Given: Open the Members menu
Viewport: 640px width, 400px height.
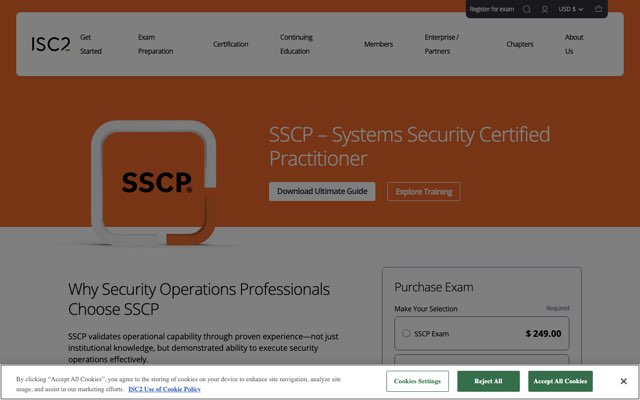Looking at the screenshot, I should click(x=378, y=44).
